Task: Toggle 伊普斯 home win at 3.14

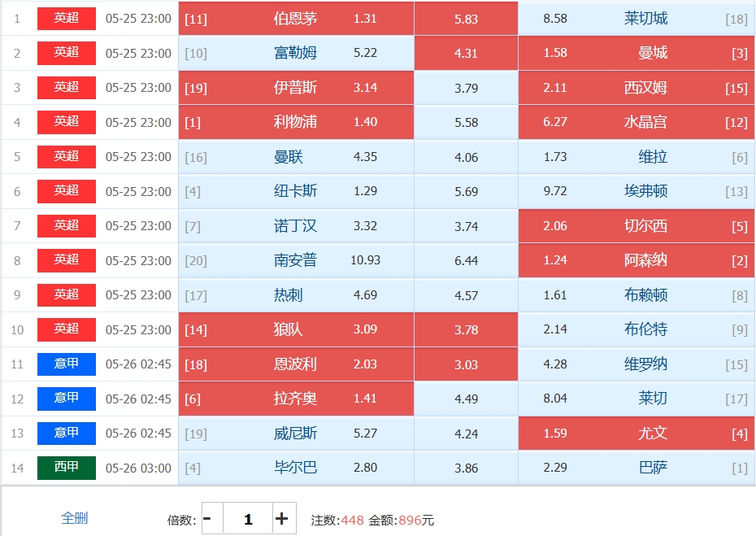Action: click(x=296, y=87)
